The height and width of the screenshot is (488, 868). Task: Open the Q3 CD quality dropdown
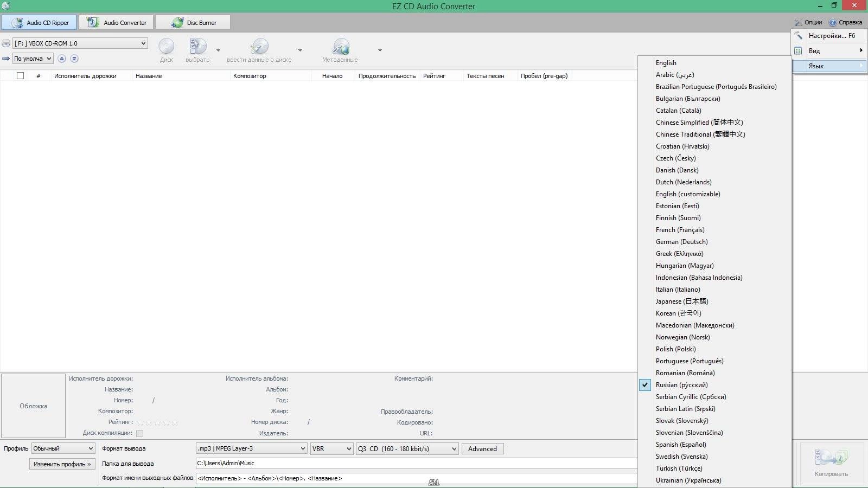(x=407, y=448)
